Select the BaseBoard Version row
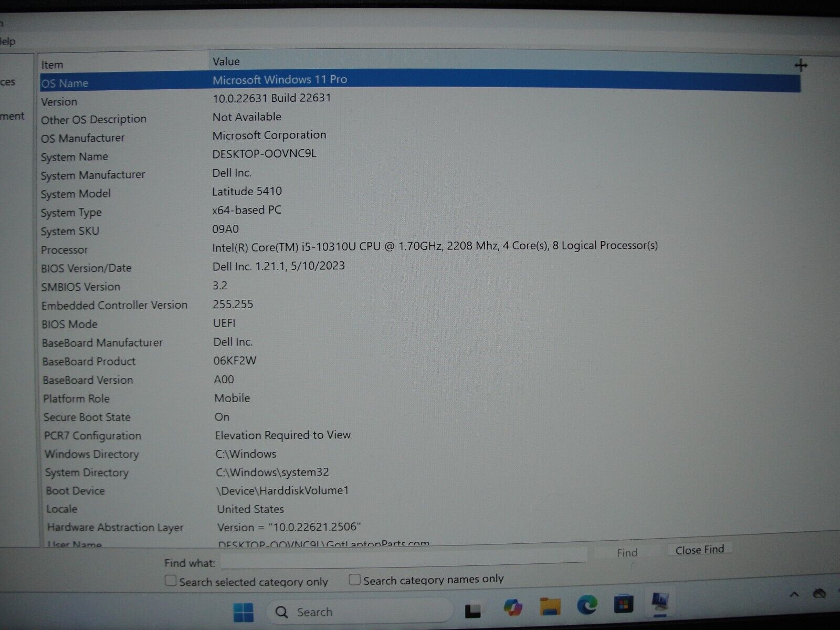 [420, 380]
